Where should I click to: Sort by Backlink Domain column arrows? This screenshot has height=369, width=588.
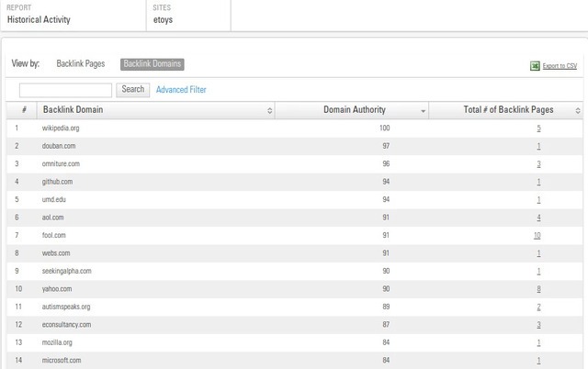269,110
